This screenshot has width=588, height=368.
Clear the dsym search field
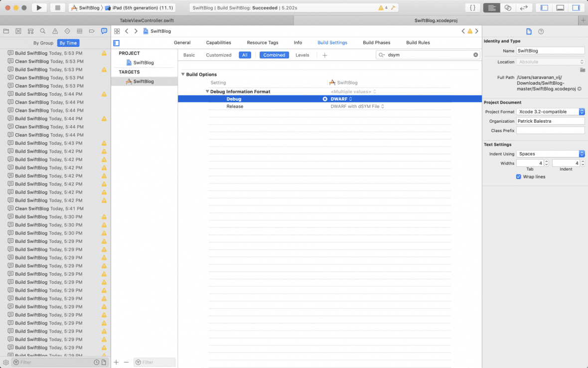tap(475, 55)
